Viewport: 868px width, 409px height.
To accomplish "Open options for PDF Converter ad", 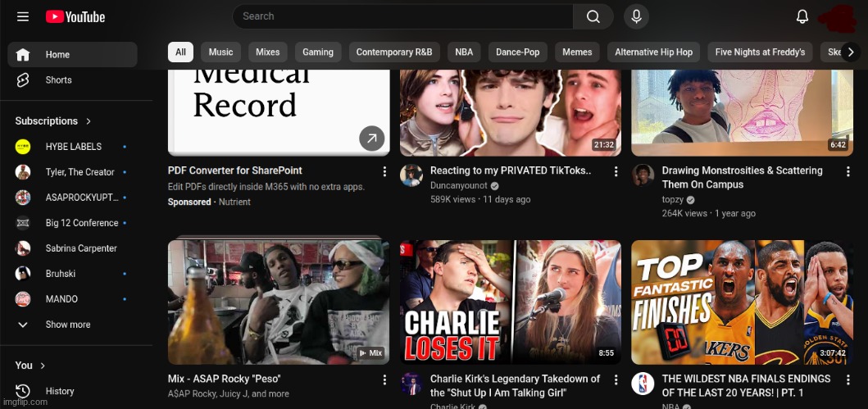I will coord(384,171).
